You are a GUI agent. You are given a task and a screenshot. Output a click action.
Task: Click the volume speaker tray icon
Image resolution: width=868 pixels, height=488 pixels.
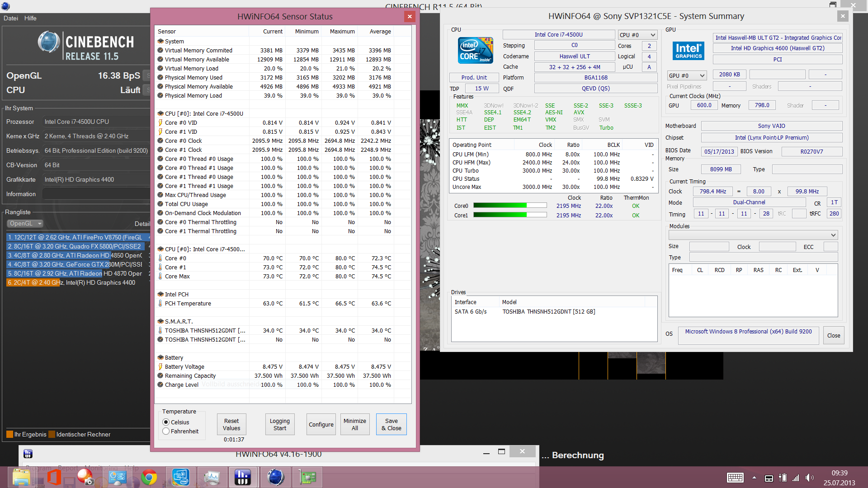coord(809,478)
